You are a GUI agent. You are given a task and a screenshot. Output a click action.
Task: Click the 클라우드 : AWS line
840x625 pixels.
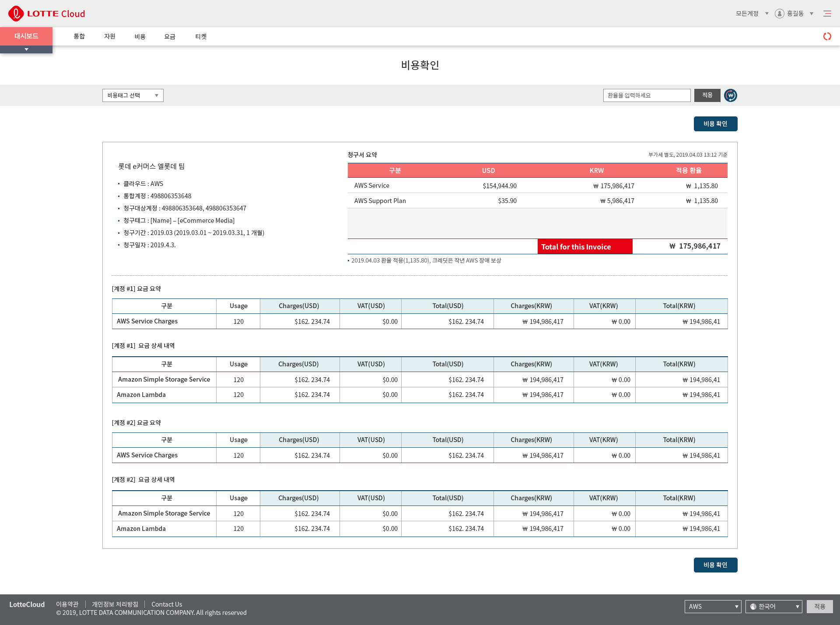point(143,184)
